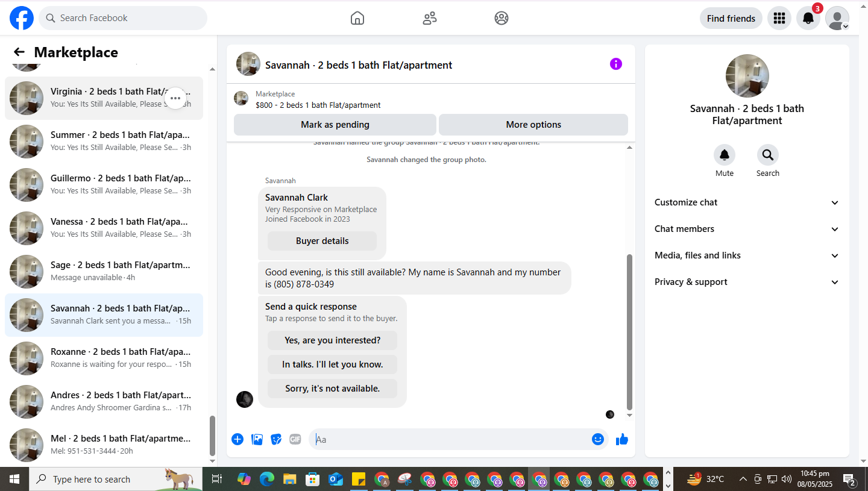Click the Find friends button
Screen dimensions: 868x491
[731, 18]
